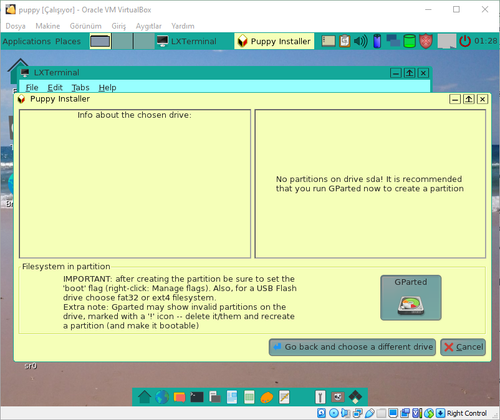Viewport: 500px width, 420px height.
Task: Click the blue battery tray icon
Action: click(377, 41)
